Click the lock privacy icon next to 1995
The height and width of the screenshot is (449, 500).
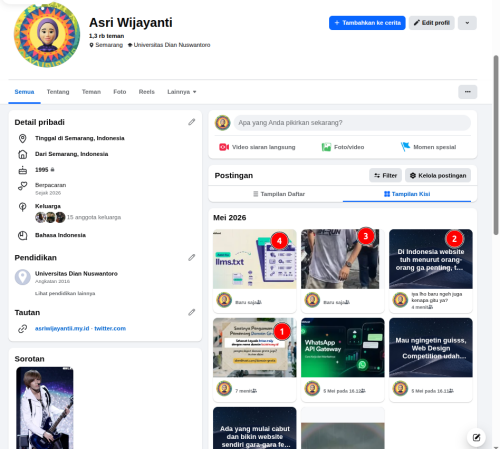(x=52, y=170)
